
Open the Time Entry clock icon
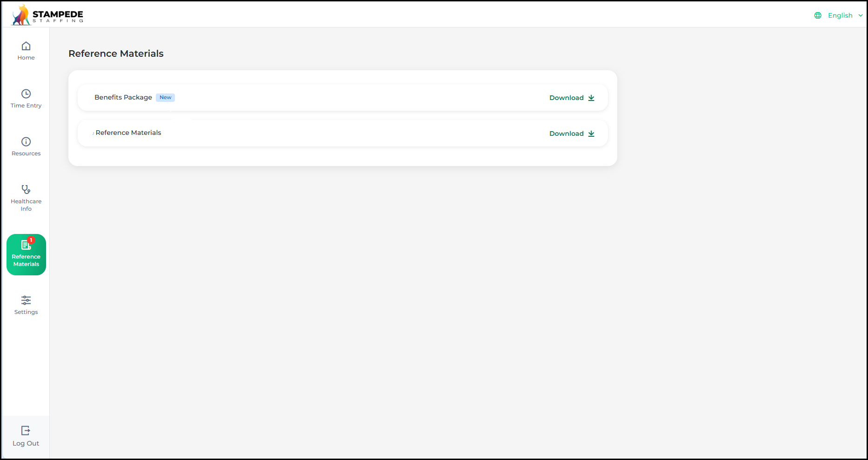pyautogui.click(x=26, y=93)
